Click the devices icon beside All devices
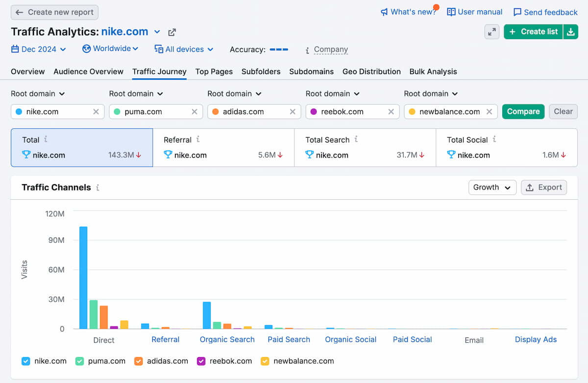 (159, 49)
